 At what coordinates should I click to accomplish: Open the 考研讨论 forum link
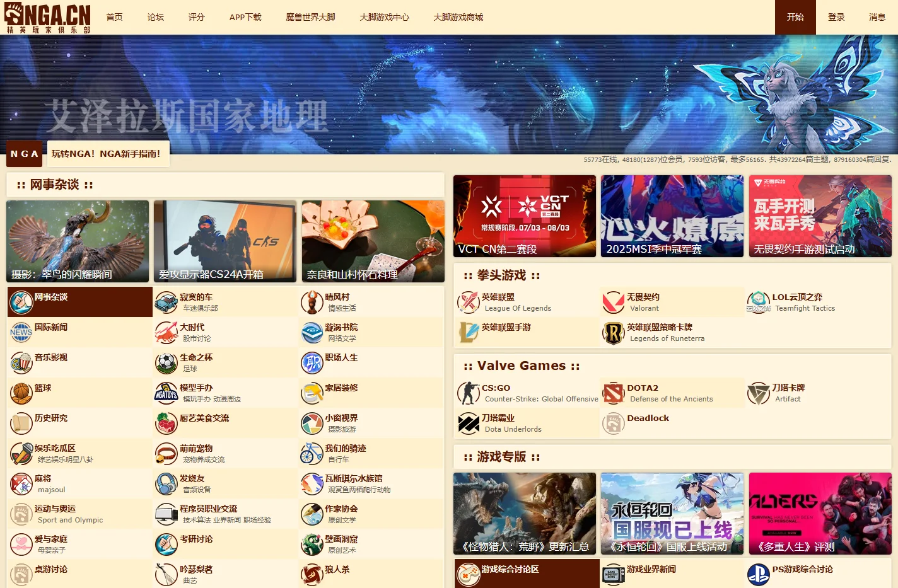point(196,539)
